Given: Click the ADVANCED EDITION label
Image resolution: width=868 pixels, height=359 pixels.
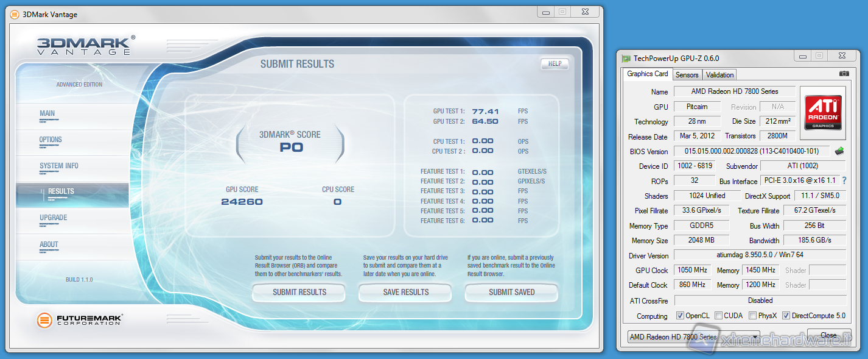Looking at the screenshot, I should [80, 85].
